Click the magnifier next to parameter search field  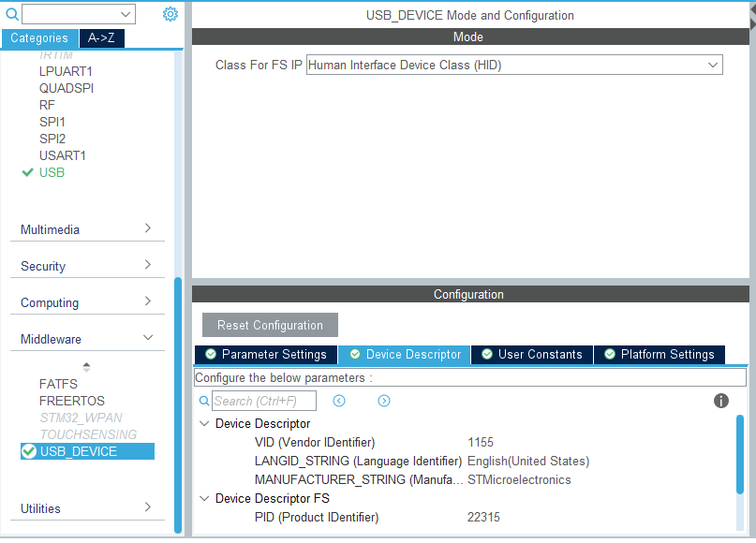click(204, 401)
